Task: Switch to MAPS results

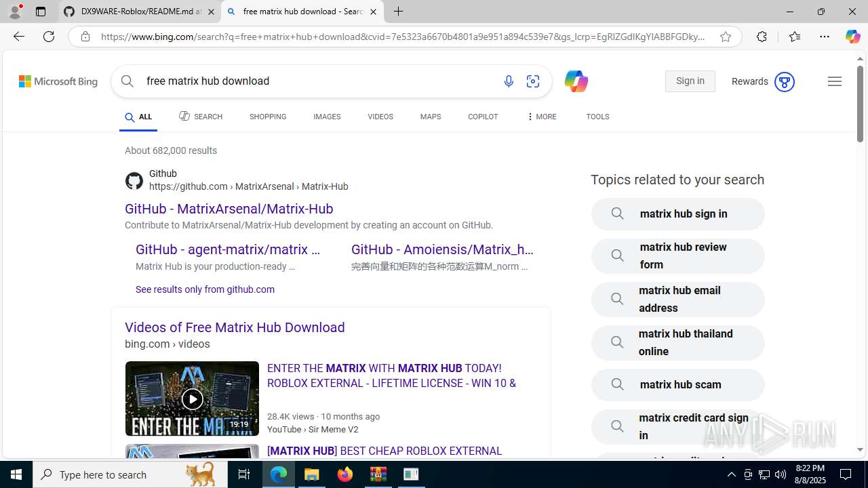Action: click(431, 117)
